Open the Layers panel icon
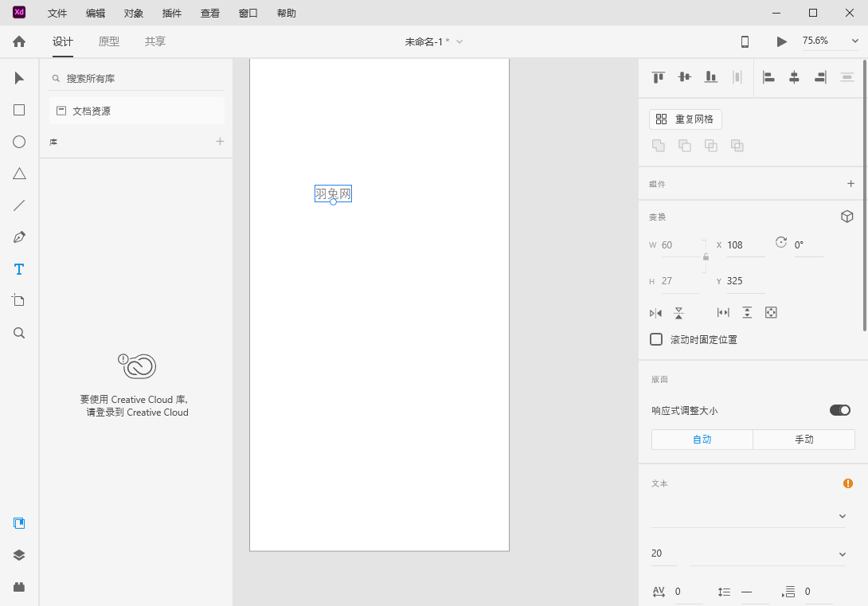This screenshot has height=606, width=868. (19, 555)
